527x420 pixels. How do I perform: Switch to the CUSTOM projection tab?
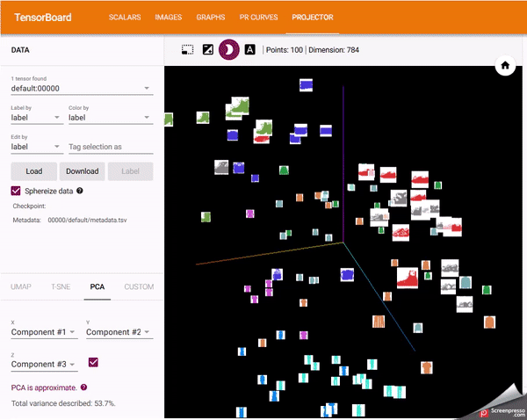(139, 286)
